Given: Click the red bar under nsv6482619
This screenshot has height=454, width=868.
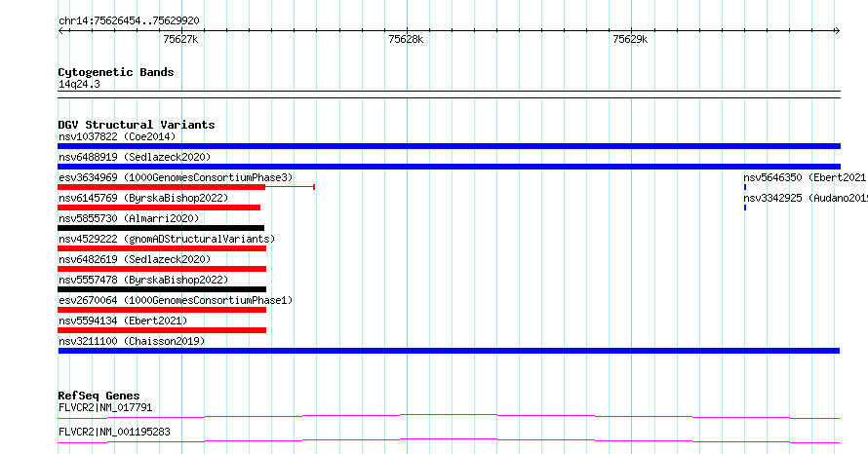Looking at the screenshot, I should [x=162, y=269].
